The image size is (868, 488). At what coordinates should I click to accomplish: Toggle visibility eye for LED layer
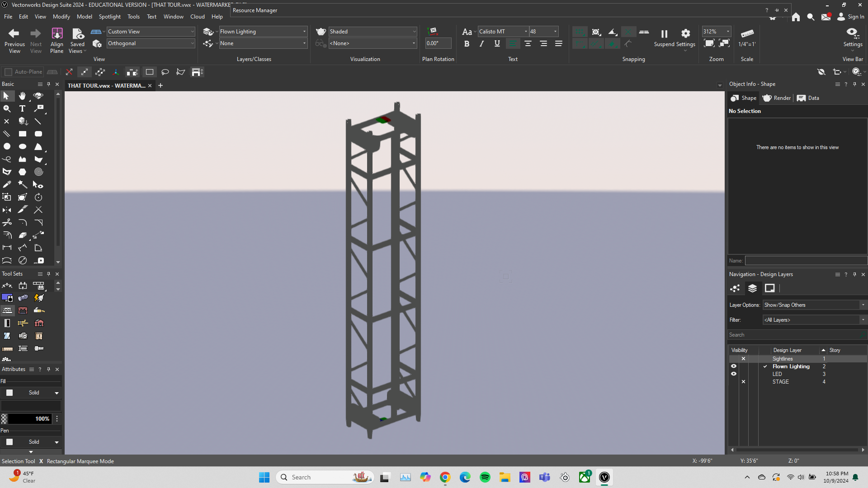(x=733, y=374)
